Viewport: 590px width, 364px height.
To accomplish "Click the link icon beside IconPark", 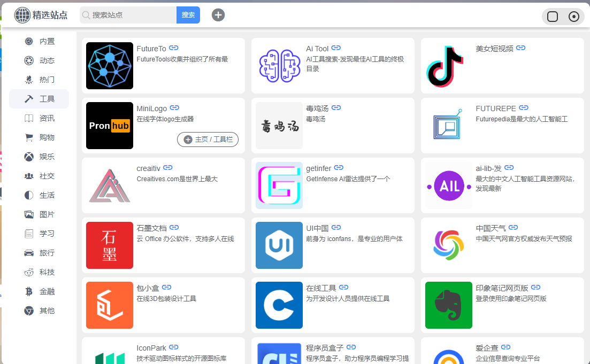I will pos(173,347).
